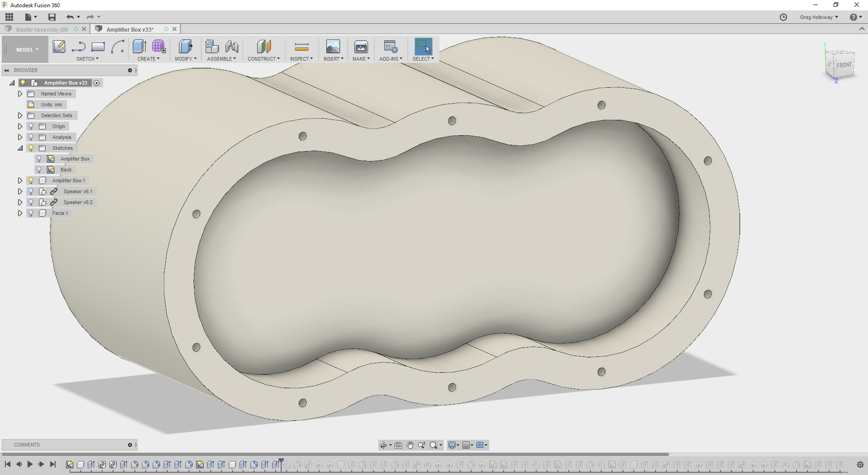Select the Create Form tool
Screen dimensions: 868x475
point(159,47)
